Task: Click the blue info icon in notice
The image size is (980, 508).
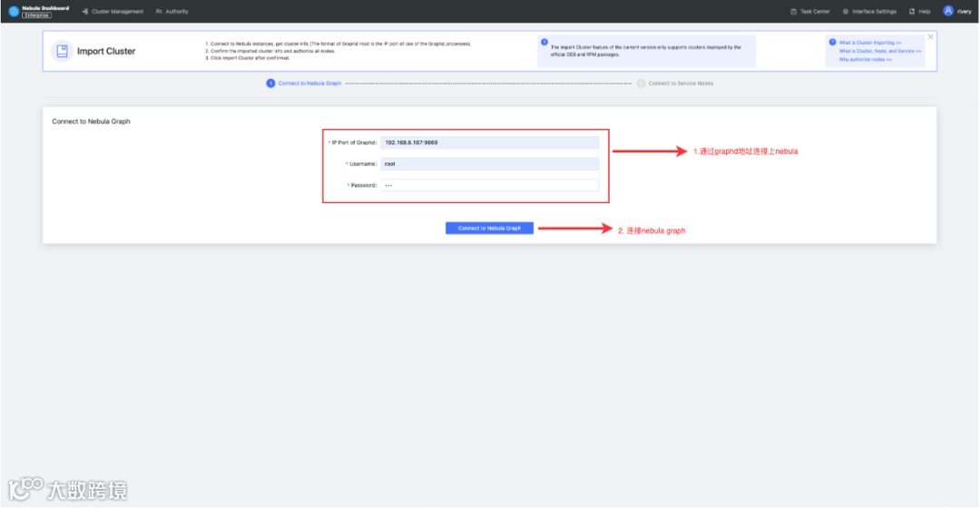Action: point(544,43)
